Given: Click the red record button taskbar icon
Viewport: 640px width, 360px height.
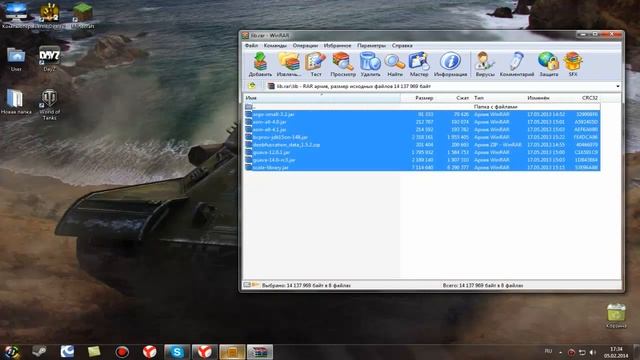Looking at the screenshot, I should click(x=122, y=352).
